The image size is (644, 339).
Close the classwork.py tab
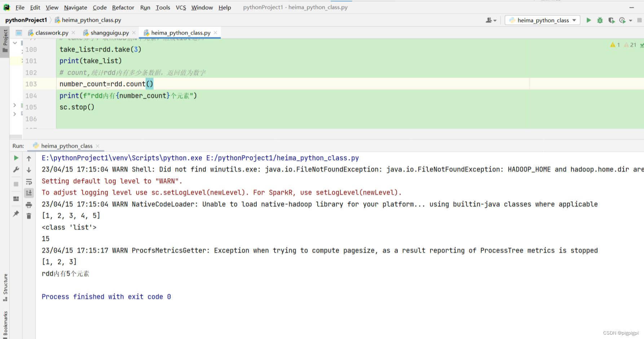(74, 32)
